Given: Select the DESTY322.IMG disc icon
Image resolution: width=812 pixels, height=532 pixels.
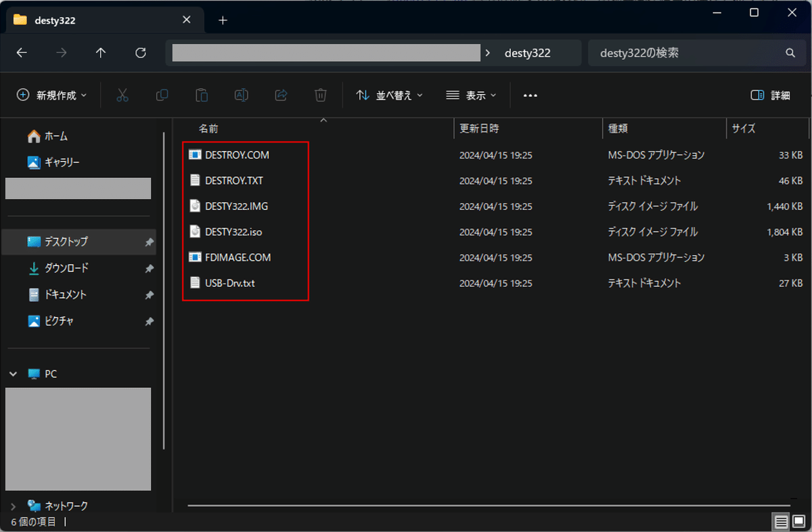Looking at the screenshot, I should [195, 206].
